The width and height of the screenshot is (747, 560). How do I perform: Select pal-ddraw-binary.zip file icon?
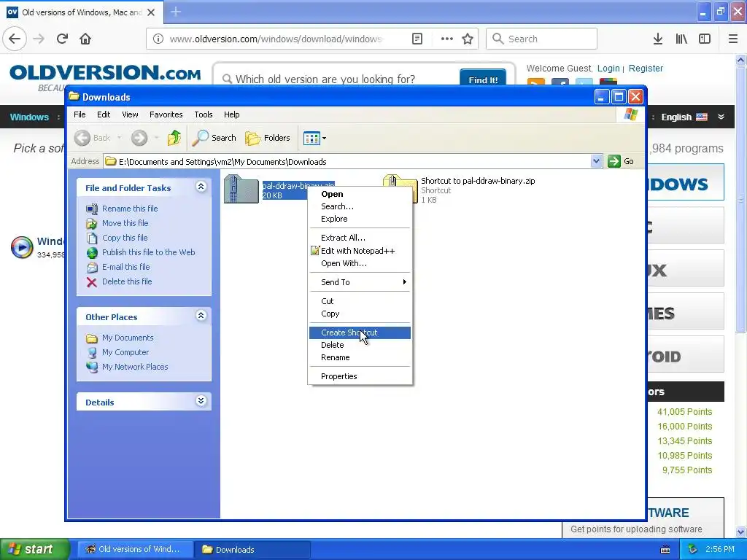[x=241, y=189]
